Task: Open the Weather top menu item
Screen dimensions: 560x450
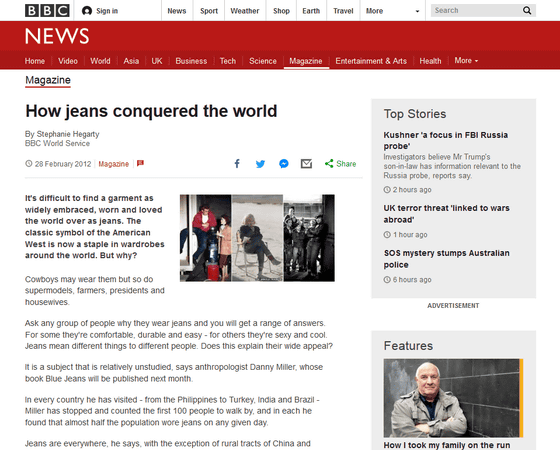Action: (245, 11)
